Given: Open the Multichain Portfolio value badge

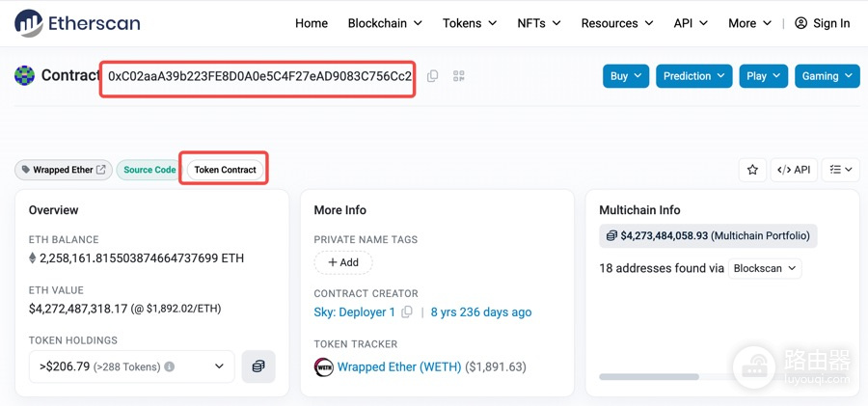Looking at the screenshot, I should click(x=708, y=236).
